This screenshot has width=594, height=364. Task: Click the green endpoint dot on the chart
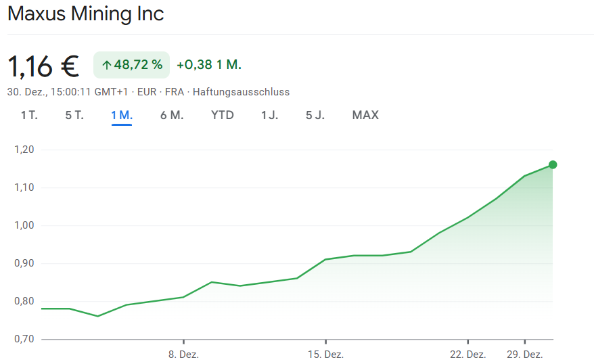point(553,164)
